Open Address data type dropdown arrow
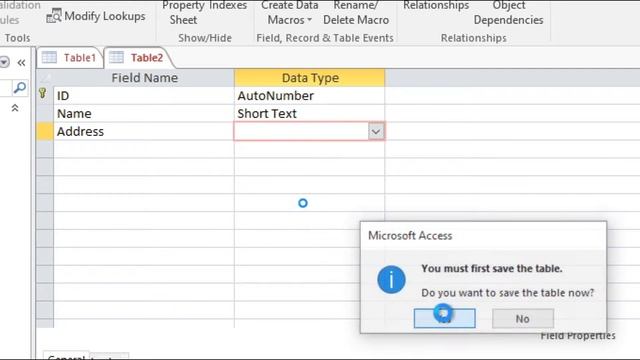Viewport: 640px width, 360px height. coord(376,131)
